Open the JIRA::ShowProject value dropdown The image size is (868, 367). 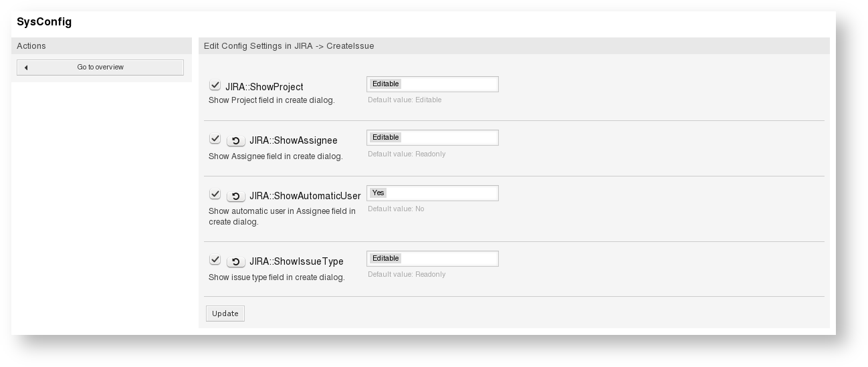433,84
